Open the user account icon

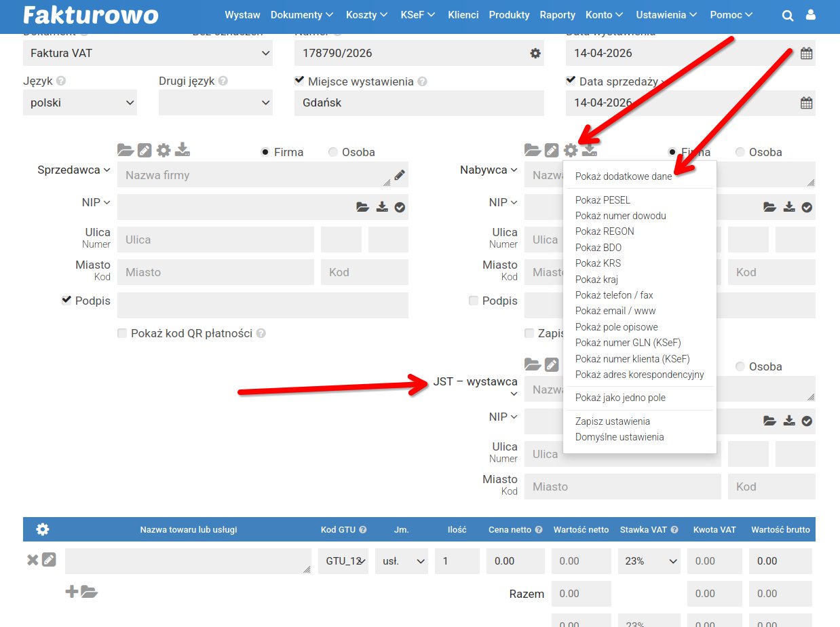[810, 15]
